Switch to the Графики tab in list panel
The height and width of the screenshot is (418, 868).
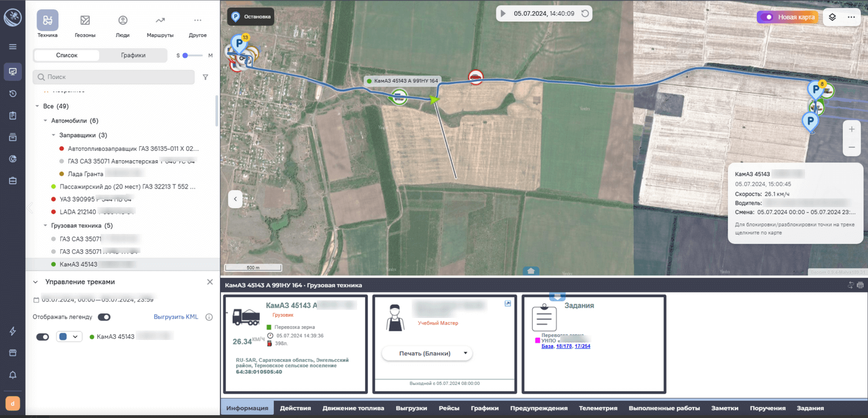[x=133, y=56]
